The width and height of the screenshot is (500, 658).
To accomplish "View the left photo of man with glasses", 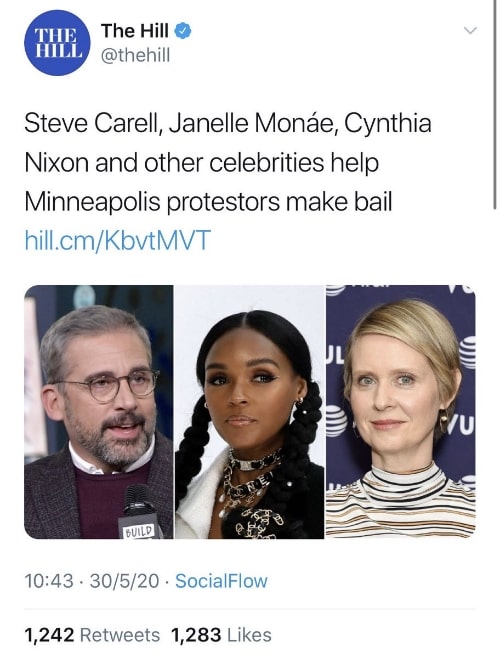I will (x=99, y=412).
